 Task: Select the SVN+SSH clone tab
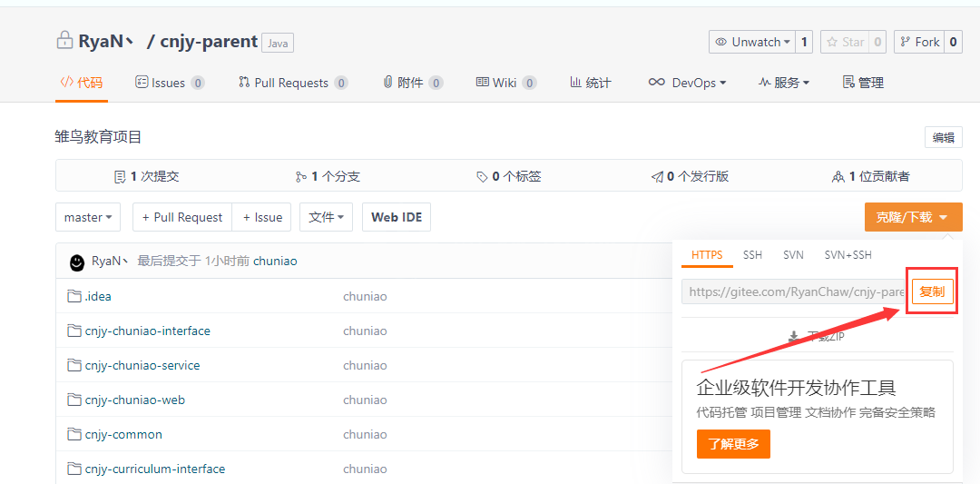(x=848, y=255)
